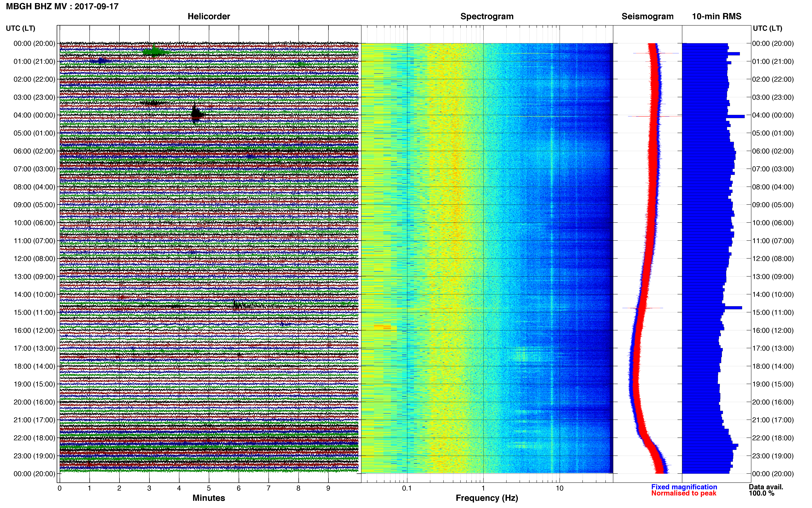This screenshot has width=812, height=508.
Task: Select '01:00 (21:00)' on the left time axis
Action: point(34,62)
